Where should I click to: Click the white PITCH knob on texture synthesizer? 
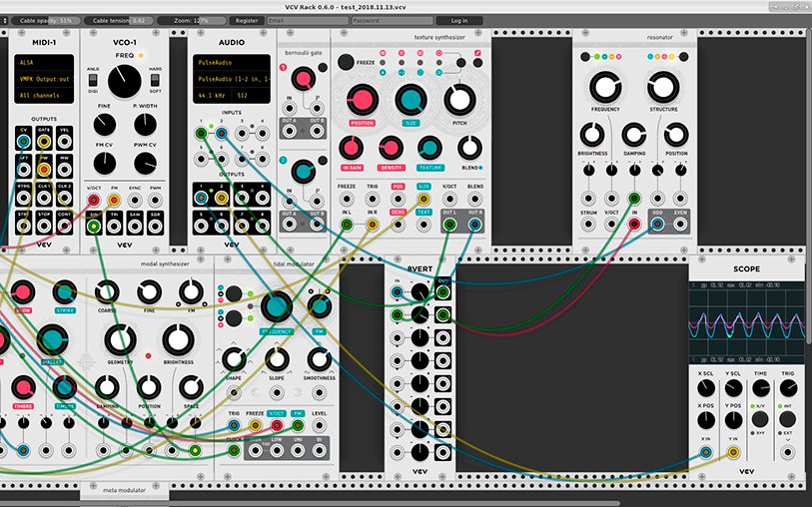pyautogui.click(x=457, y=99)
